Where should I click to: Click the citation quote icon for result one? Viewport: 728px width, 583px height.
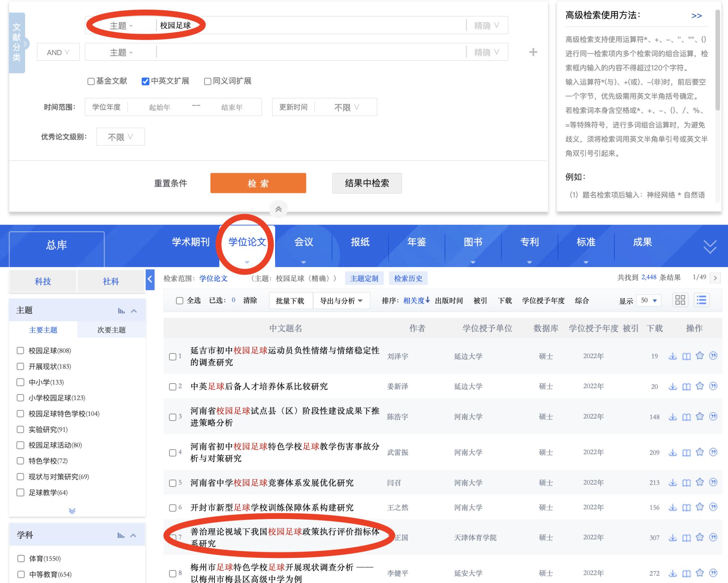[x=712, y=356]
